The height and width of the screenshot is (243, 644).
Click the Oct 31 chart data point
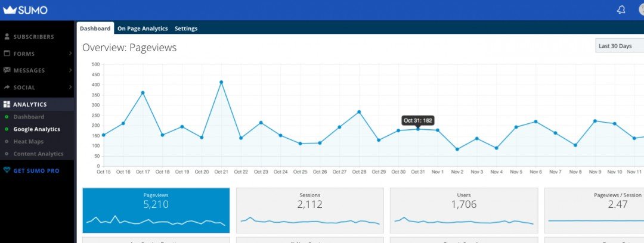pos(417,129)
